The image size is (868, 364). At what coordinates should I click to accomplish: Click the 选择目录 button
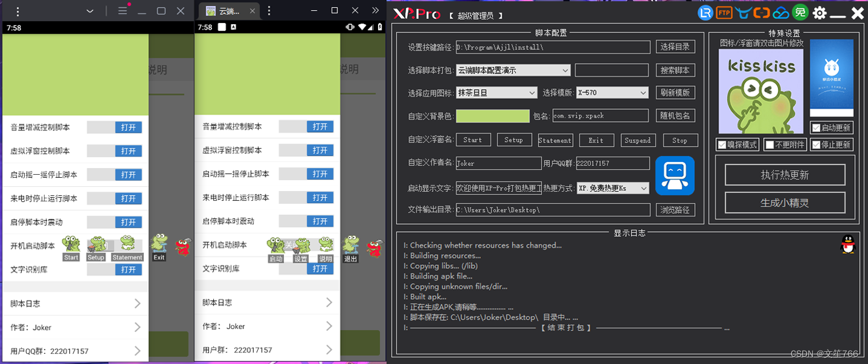click(x=675, y=47)
